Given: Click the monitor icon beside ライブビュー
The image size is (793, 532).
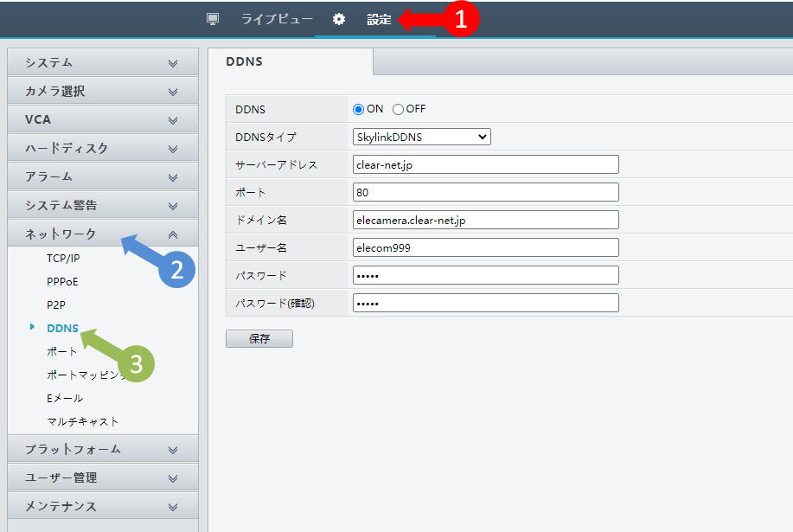Looking at the screenshot, I should [x=213, y=19].
